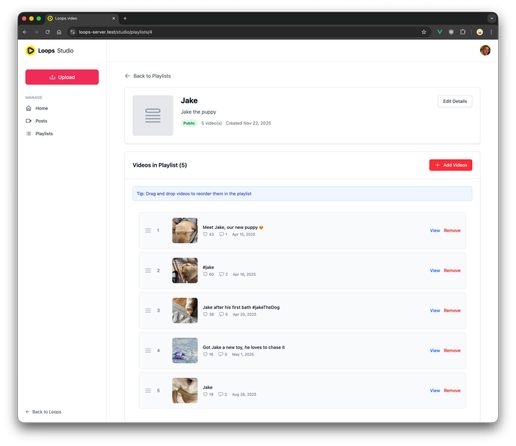The height and width of the screenshot is (446, 516).
Task: Click the Upload button
Action: tap(62, 77)
